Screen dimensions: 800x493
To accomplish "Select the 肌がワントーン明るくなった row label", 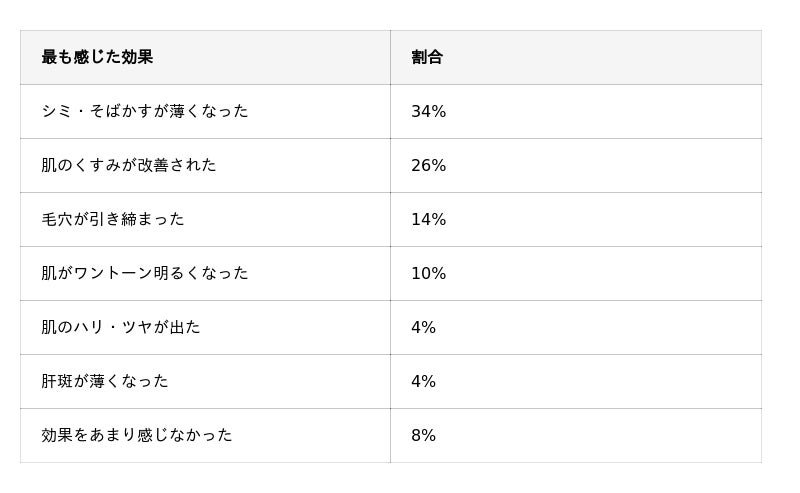I will [144, 273].
